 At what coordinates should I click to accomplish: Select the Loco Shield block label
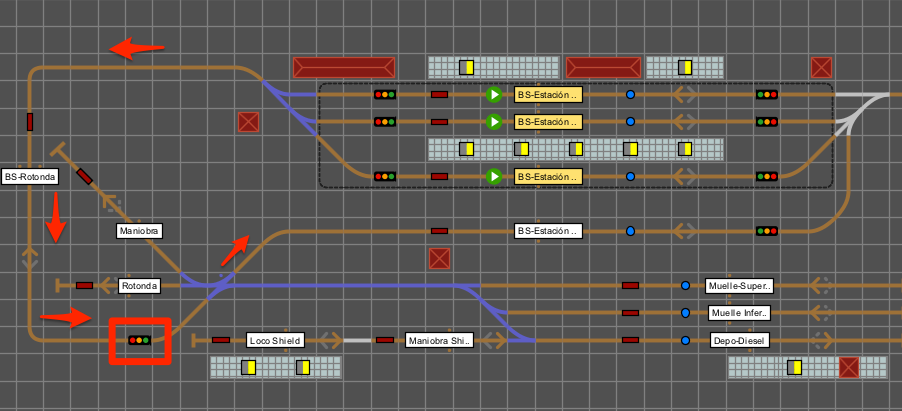pos(275,340)
